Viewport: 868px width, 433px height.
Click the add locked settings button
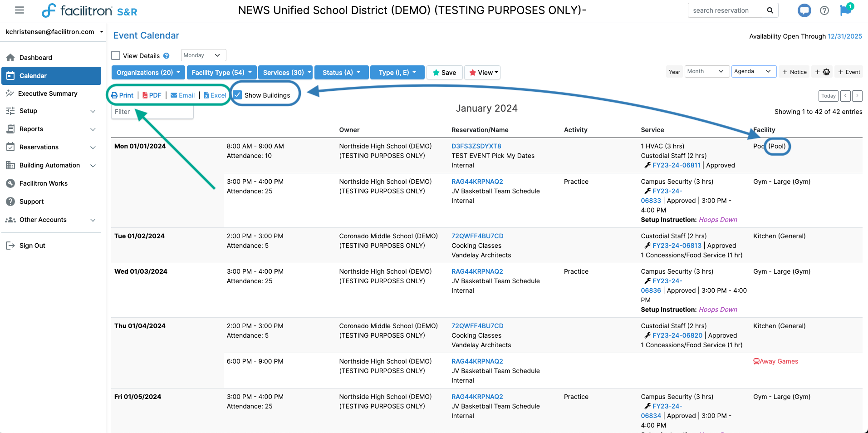pos(823,72)
